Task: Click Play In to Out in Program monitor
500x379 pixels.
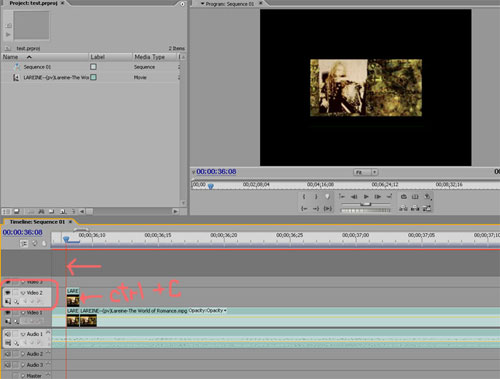Action: 328,209
